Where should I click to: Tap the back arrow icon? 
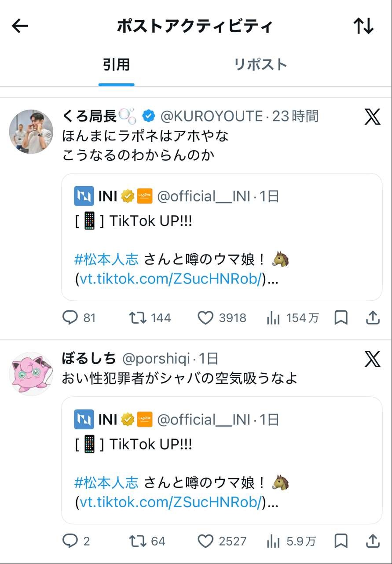20,26
